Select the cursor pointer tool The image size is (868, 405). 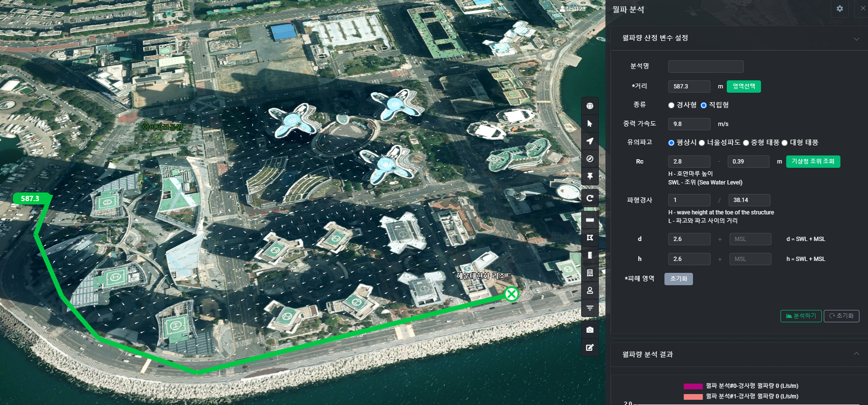click(590, 124)
